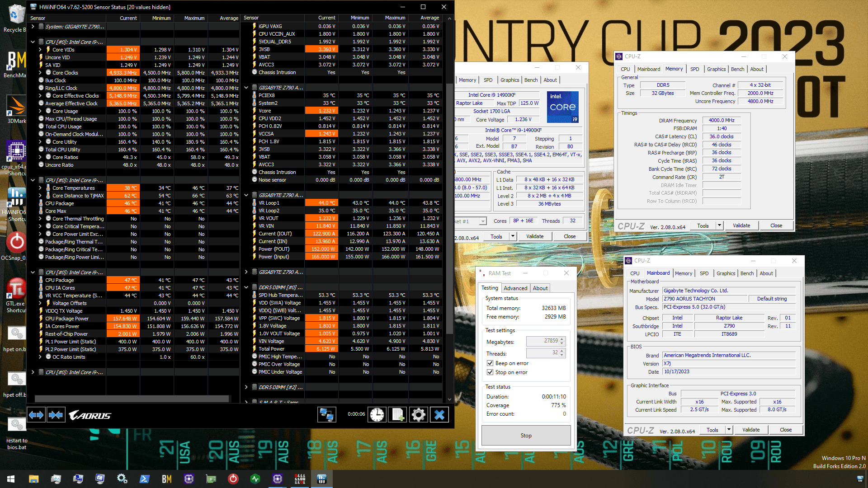Image resolution: width=868 pixels, height=488 pixels.
Task: Open HWiNFO sensor settings gear icon
Action: tap(419, 414)
